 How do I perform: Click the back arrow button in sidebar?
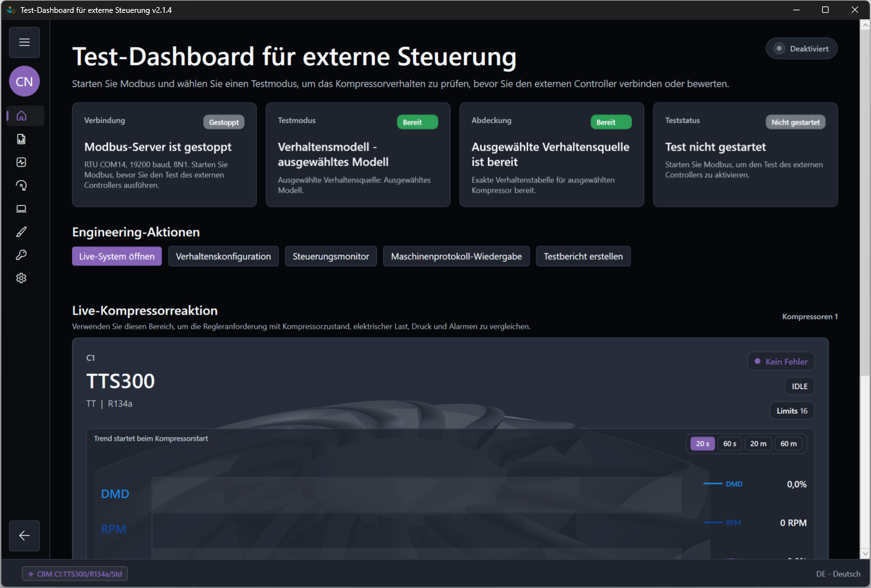pos(24,536)
